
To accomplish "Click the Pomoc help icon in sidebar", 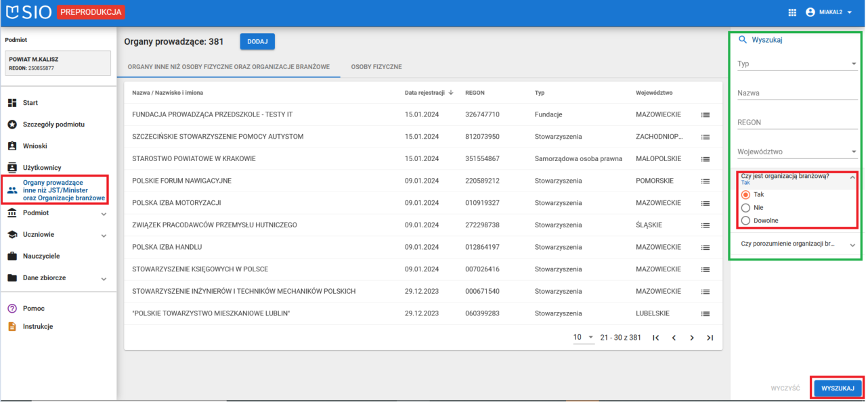I will [12, 309].
